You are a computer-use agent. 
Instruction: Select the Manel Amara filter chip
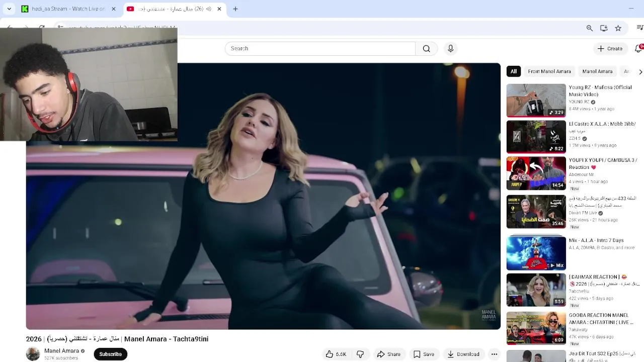point(597,71)
